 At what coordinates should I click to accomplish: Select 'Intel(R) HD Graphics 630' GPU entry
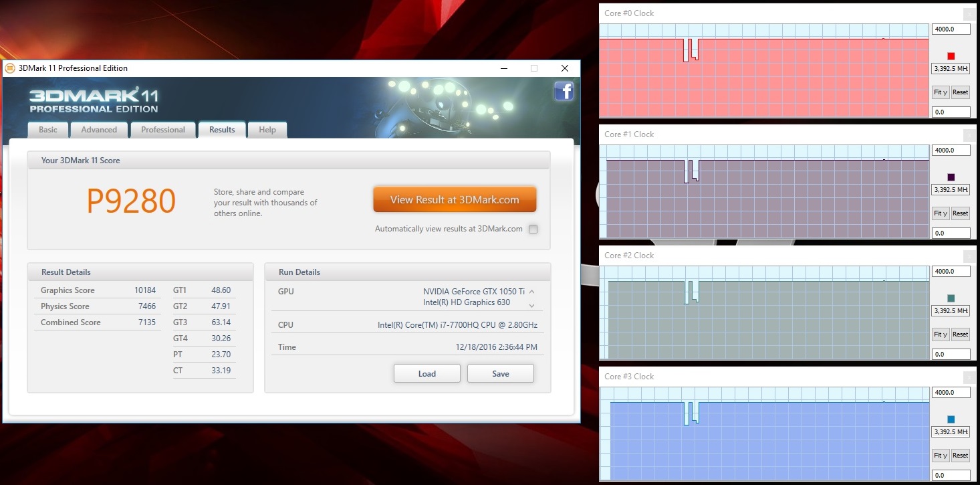click(x=467, y=302)
